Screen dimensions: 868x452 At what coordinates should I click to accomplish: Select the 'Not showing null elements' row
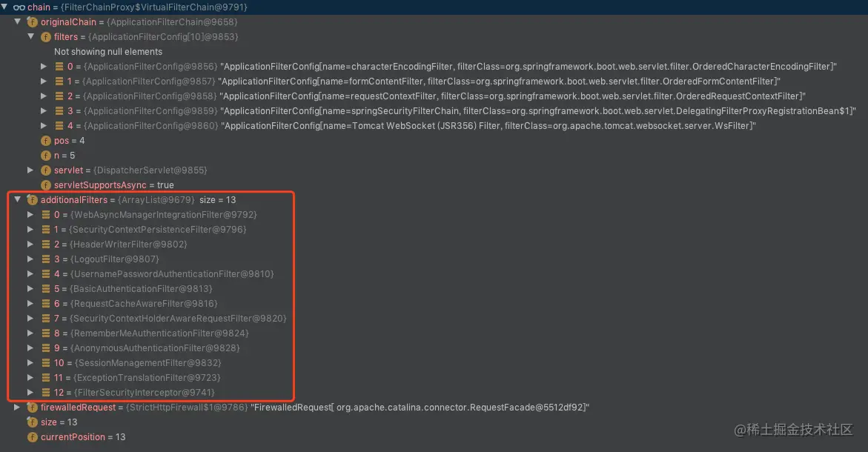coord(108,51)
